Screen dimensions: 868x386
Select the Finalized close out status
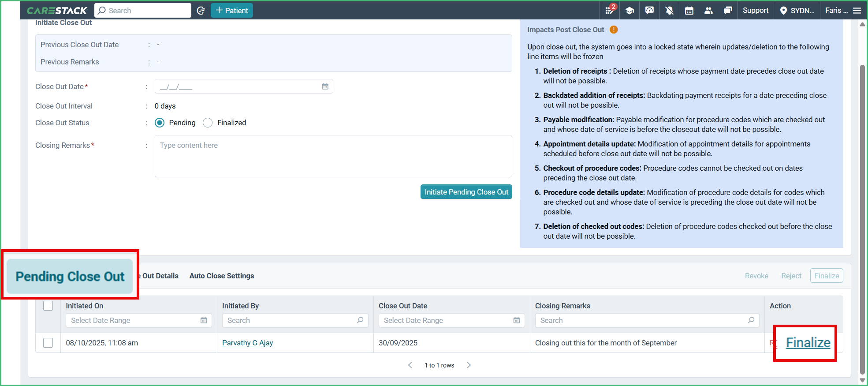click(208, 123)
